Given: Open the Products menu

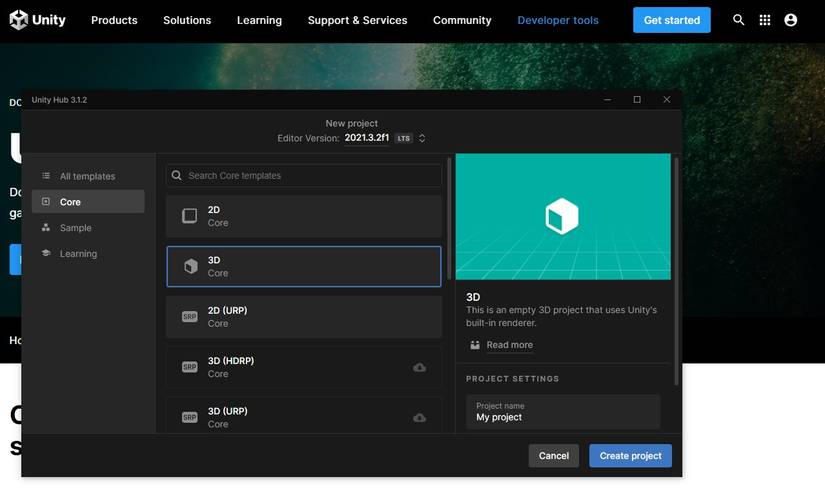Looking at the screenshot, I should [114, 20].
